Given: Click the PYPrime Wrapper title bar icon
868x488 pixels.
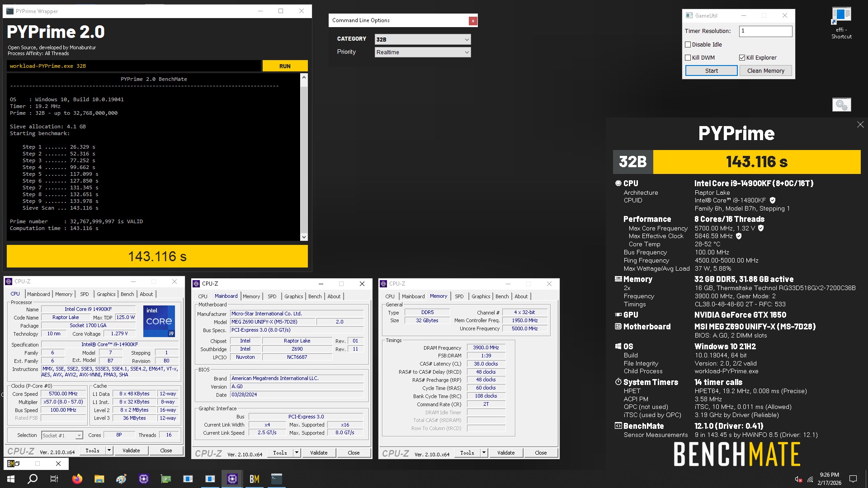Looking at the screenshot, I should pos(10,11).
